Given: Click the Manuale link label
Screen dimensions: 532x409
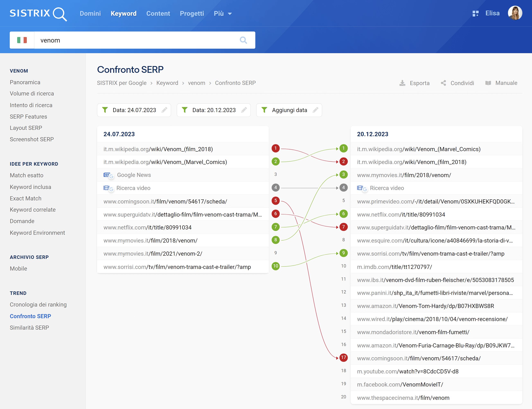Looking at the screenshot, I should tap(506, 83).
